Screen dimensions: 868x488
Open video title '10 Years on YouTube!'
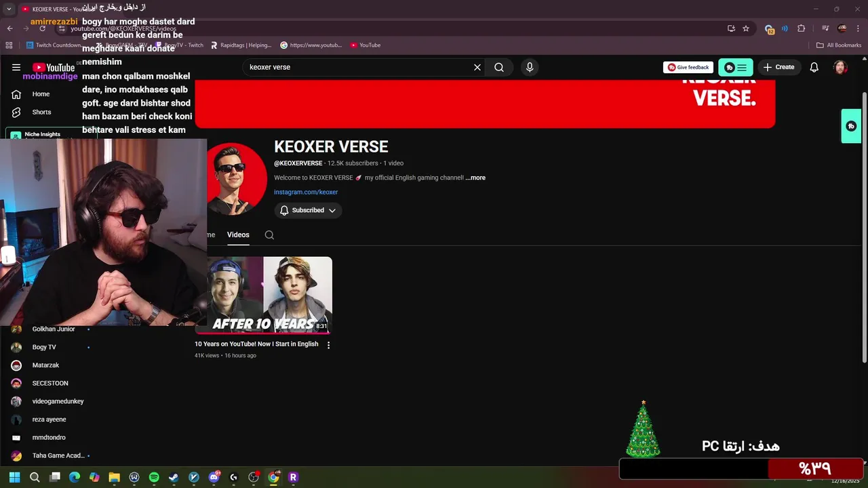[x=256, y=344]
